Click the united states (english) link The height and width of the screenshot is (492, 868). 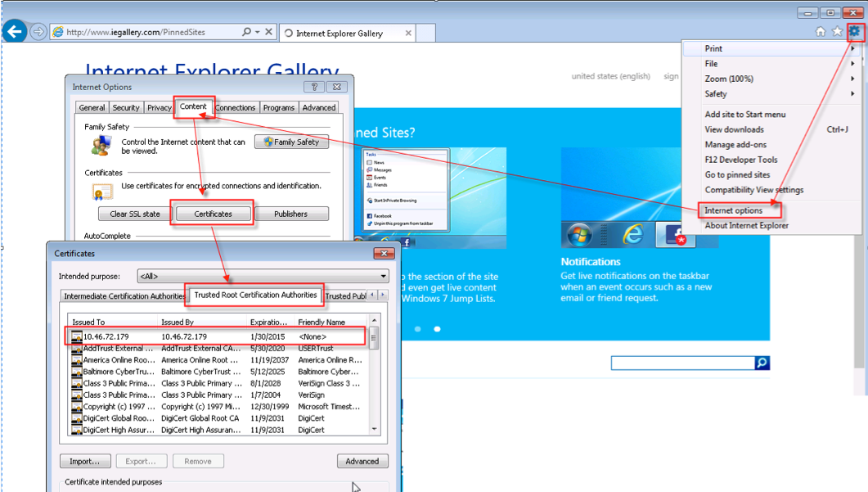tap(610, 76)
